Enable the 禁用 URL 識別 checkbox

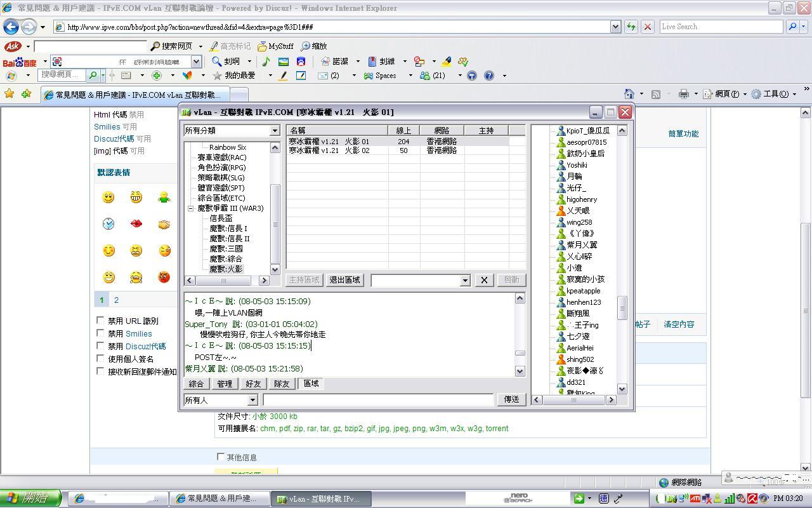click(100, 321)
